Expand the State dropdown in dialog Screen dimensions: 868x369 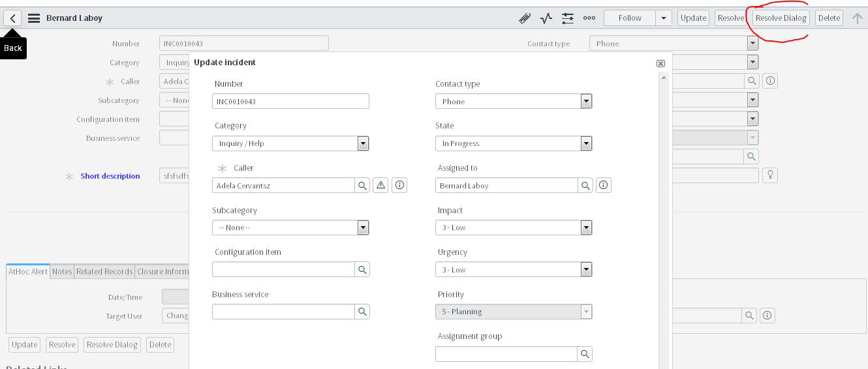tap(586, 143)
